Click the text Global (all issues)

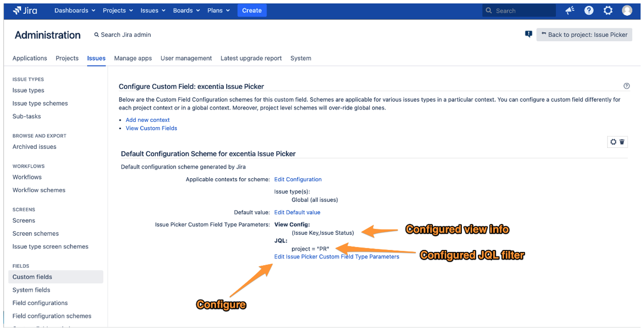click(x=314, y=200)
